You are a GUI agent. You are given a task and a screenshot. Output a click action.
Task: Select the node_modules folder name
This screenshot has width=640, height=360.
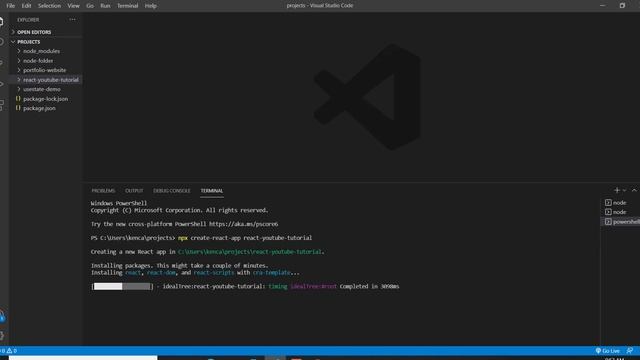41,51
